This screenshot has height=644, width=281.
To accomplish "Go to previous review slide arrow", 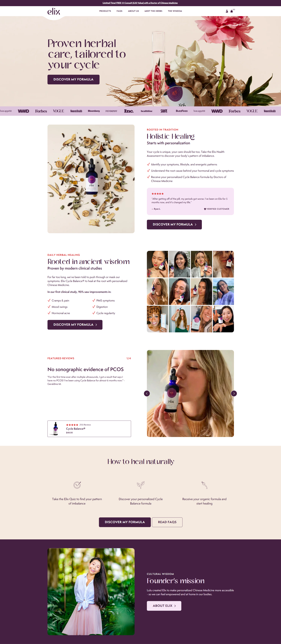I will pos(147,393).
